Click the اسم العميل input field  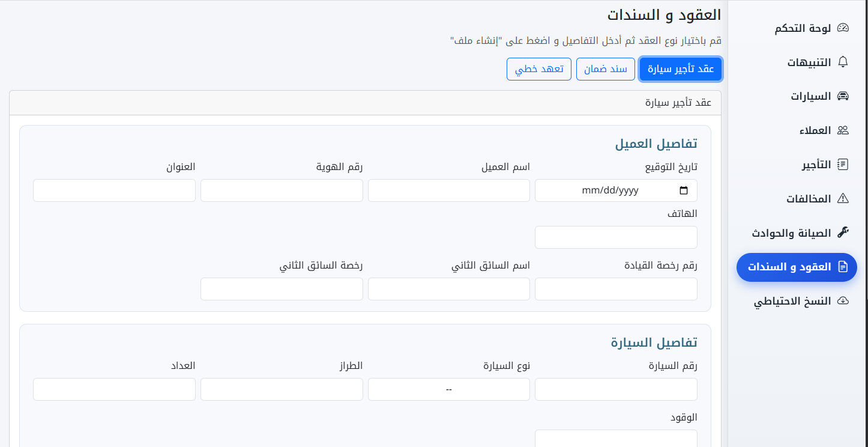(x=449, y=190)
